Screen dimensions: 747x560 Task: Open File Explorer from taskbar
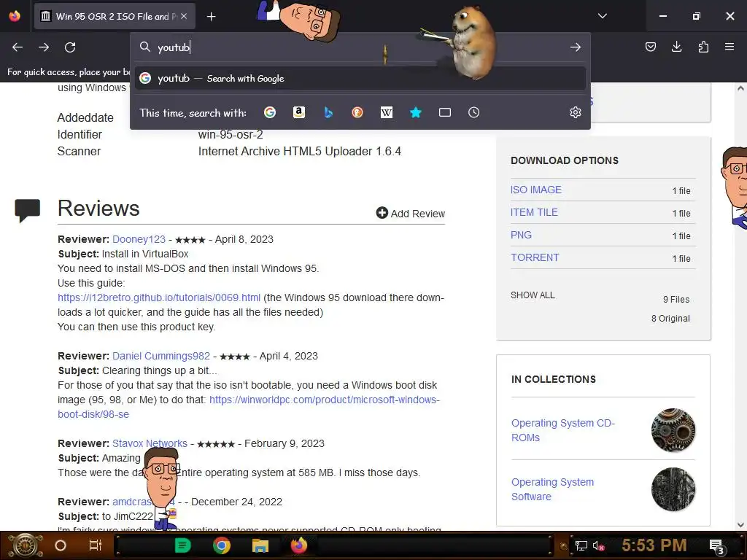(x=260, y=545)
